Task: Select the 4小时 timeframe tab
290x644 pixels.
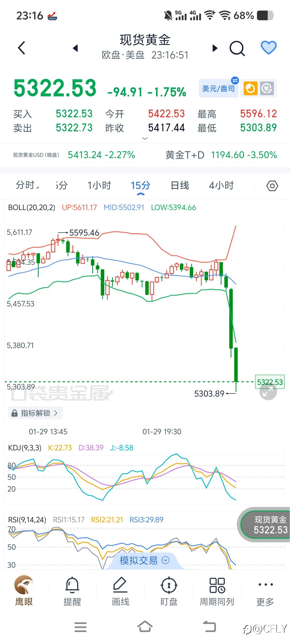Action: coord(221,186)
